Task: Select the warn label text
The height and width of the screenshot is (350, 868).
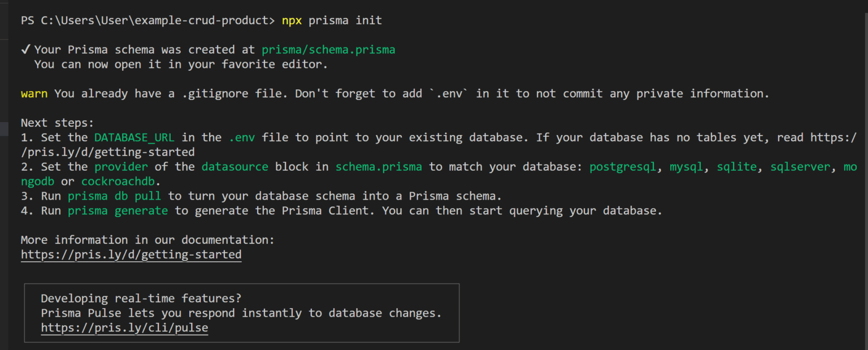Action: click(x=34, y=93)
